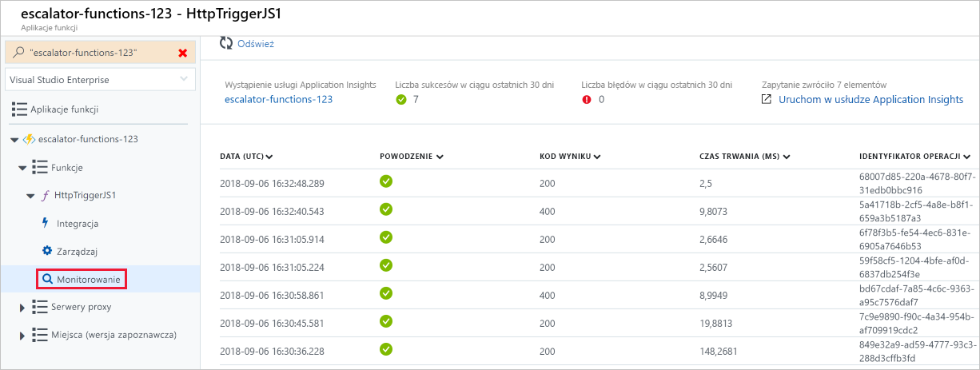Open the Zarządzaj menu item

coord(77,251)
